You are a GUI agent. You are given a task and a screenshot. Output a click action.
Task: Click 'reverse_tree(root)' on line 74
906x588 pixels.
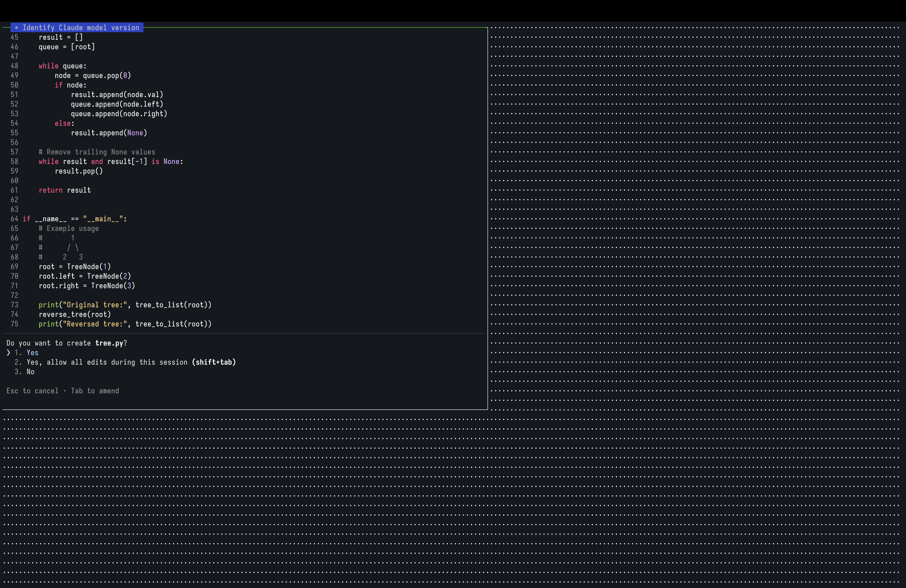74,315
